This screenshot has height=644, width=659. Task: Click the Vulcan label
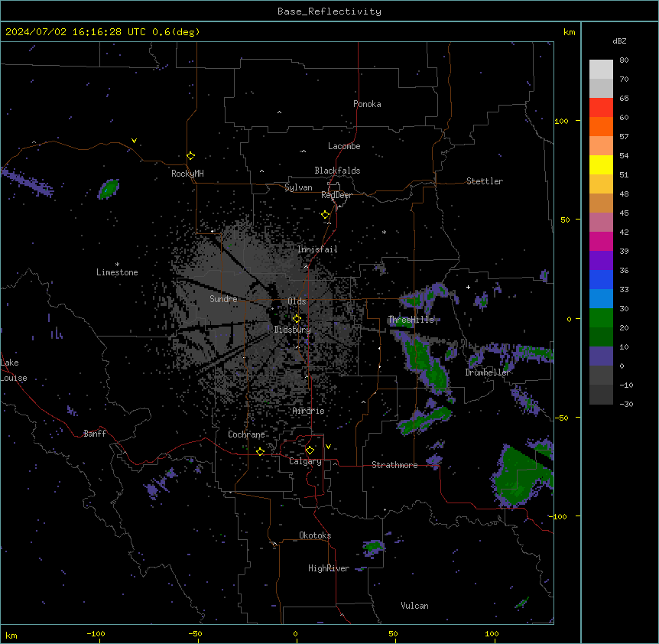[x=415, y=606]
